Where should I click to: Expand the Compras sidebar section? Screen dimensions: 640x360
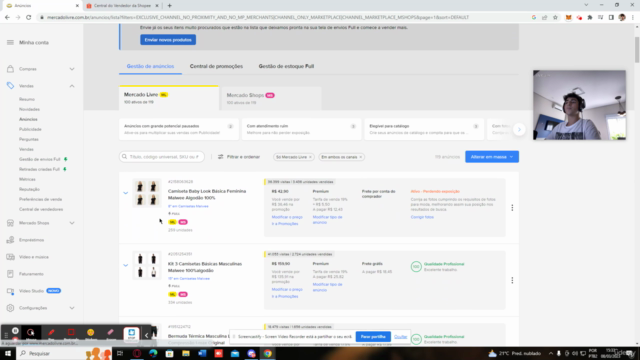pyautogui.click(x=72, y=69)
